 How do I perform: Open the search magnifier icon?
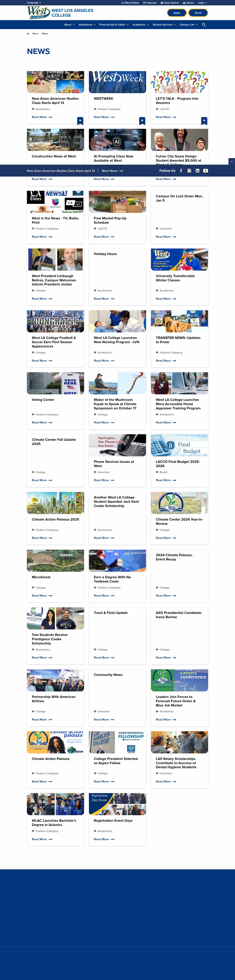204,25
